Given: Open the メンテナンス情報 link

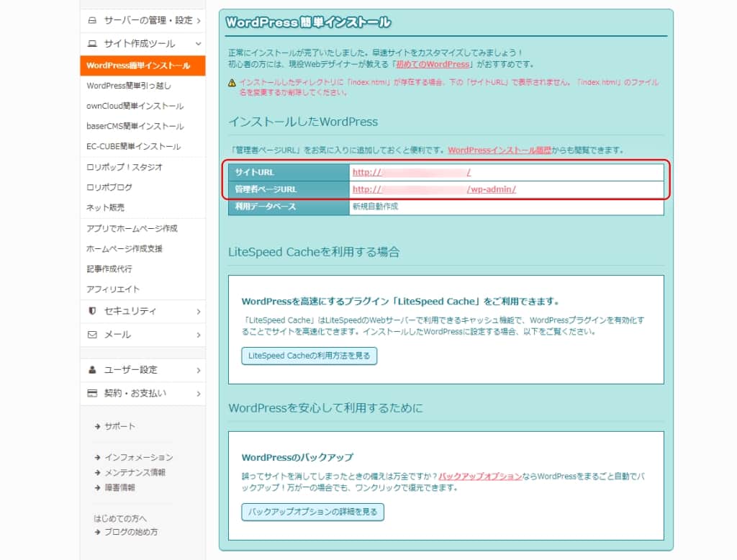Looking at the screenshot, I should (x=135, y=472).
